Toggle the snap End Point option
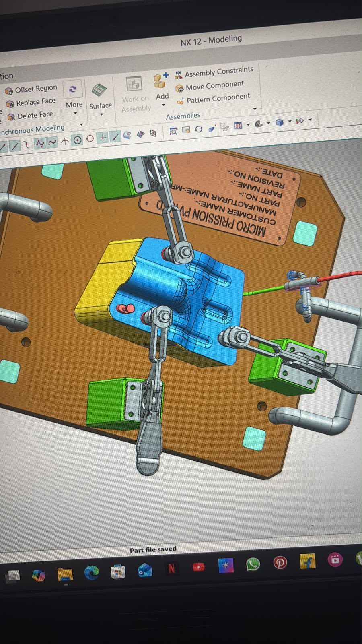This screenshot has width=362, height=644. click(2, 147)
